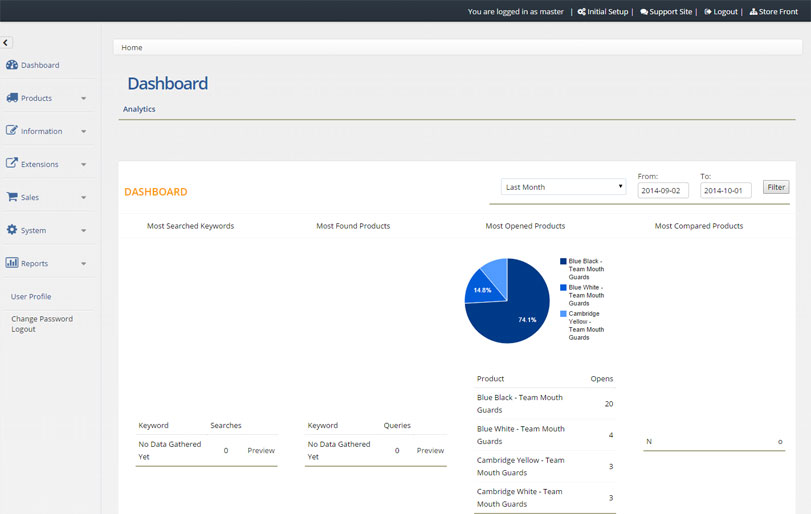811x514 pixels.
Task: Click the Logout arrow icon in header
Action: 708,11
